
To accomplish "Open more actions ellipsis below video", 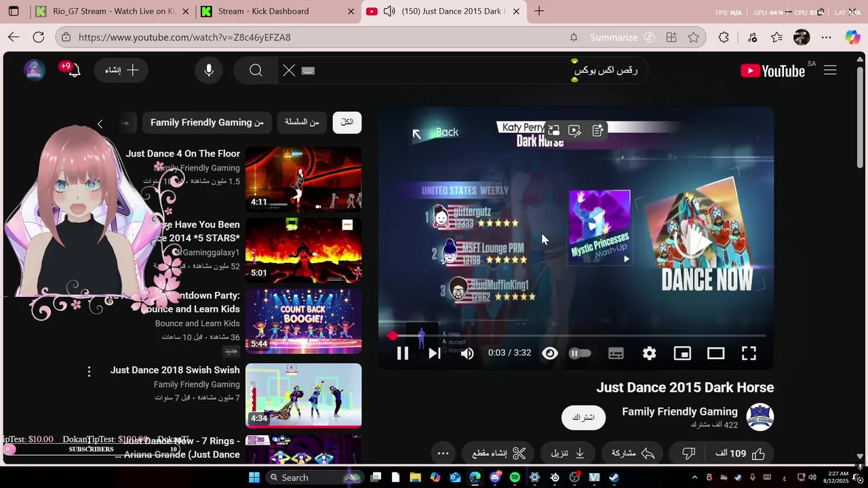I will (x=443, y=453).
